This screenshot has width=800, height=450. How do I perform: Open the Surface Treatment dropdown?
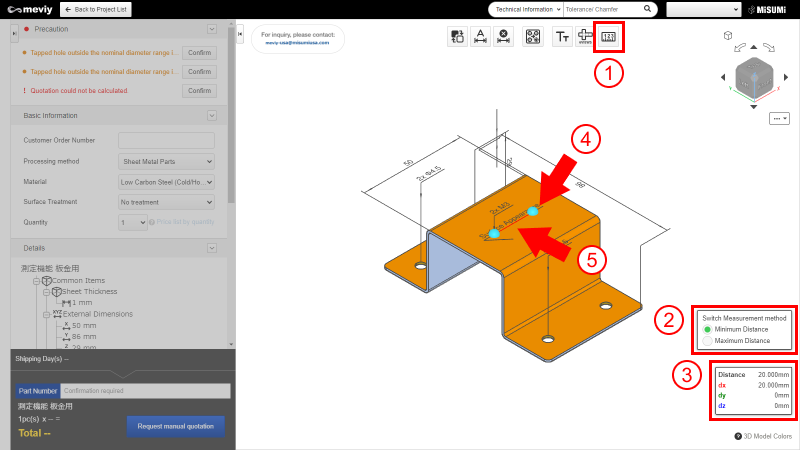point(166,202)
